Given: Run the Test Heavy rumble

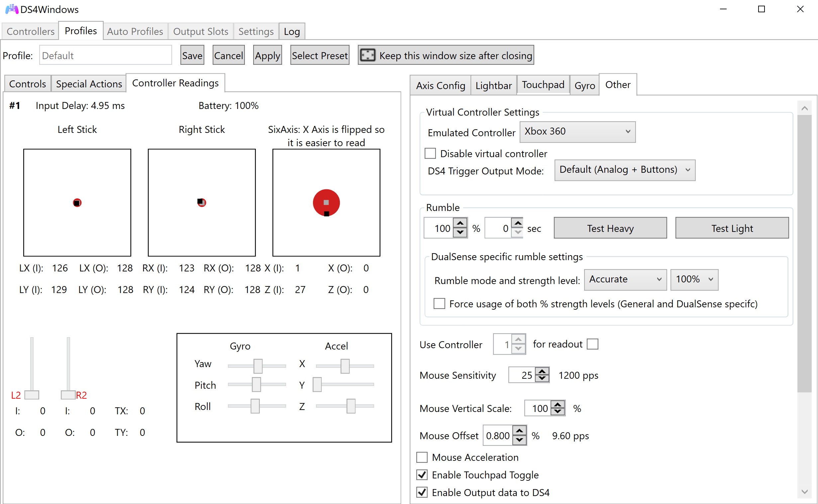Looking at the screenshot, I should click(610, 228).
